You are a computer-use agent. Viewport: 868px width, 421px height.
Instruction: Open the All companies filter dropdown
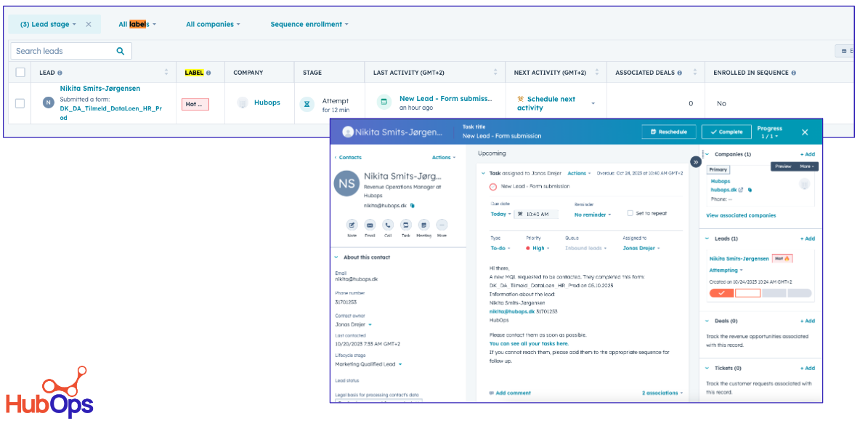[x=213, y=25]
